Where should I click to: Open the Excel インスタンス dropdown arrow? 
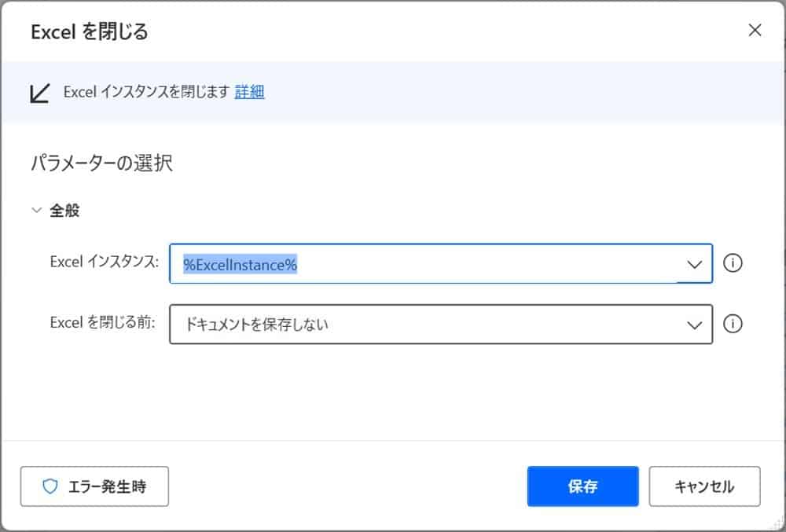694,264
